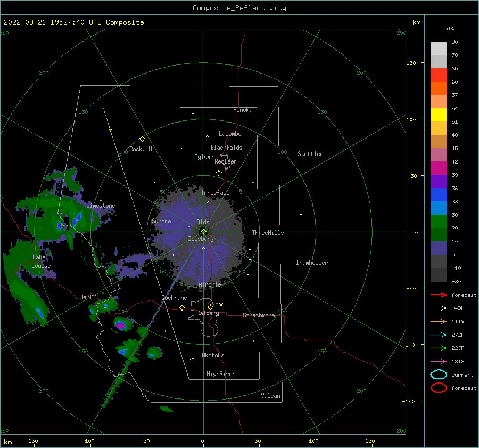Click the yellow diamond marker above Calgary label

(210, 307)
